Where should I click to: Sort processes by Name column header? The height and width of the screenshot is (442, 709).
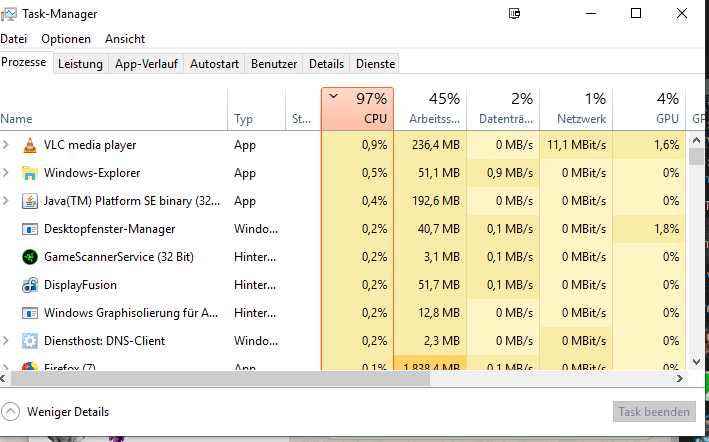pos(113,109)
